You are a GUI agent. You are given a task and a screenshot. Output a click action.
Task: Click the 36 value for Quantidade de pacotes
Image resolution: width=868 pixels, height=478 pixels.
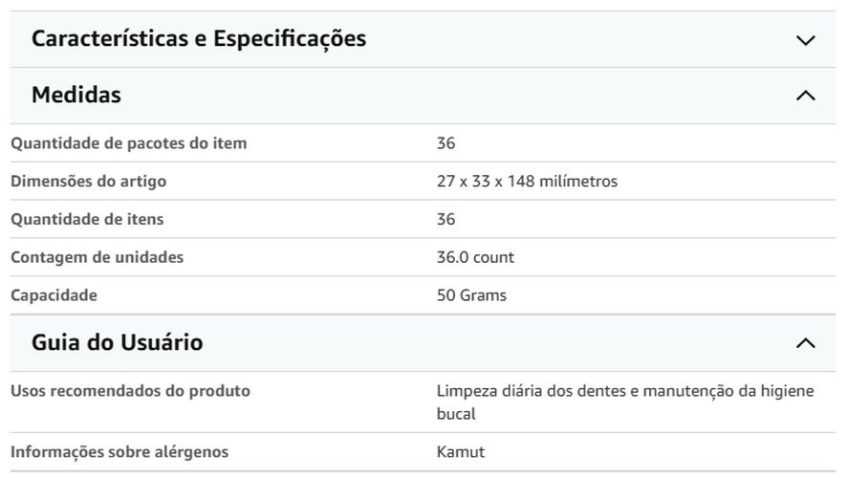(446, 142)
